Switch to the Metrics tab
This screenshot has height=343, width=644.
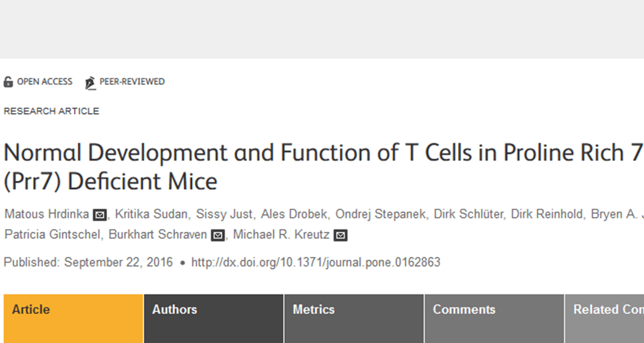(315, 310)
